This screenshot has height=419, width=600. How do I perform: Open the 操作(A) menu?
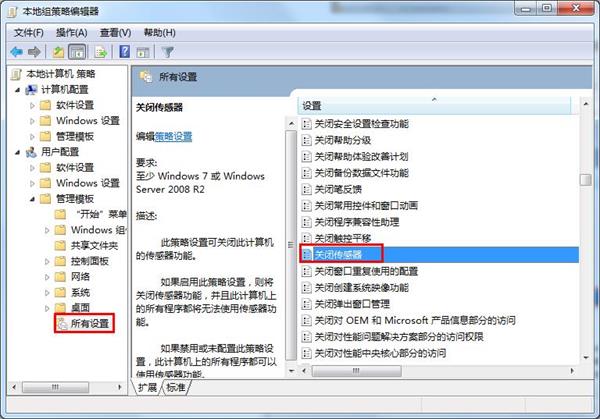[x=72, y=33]
